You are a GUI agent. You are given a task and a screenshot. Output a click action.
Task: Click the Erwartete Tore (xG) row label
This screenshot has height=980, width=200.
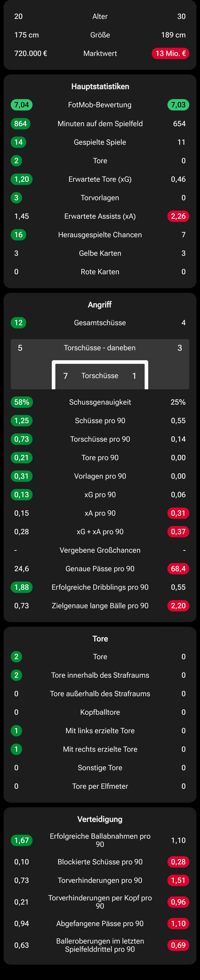(x=100, y=179)
